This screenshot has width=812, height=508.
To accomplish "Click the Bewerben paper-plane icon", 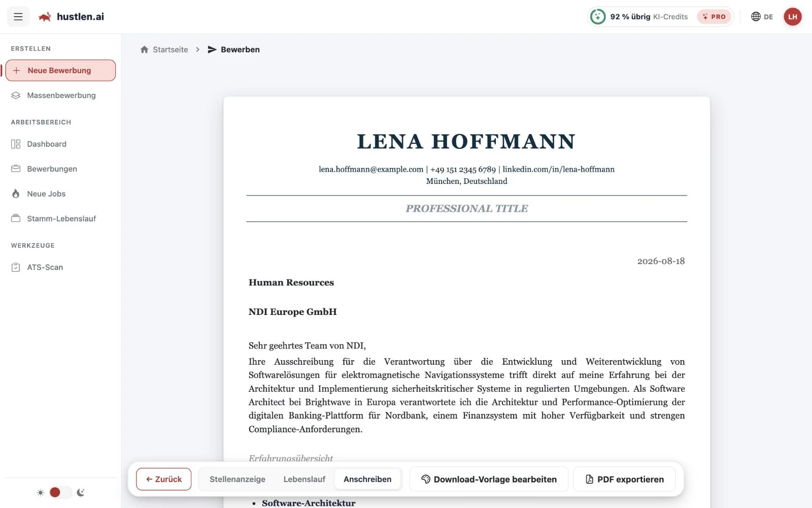I will coord(212,49).
